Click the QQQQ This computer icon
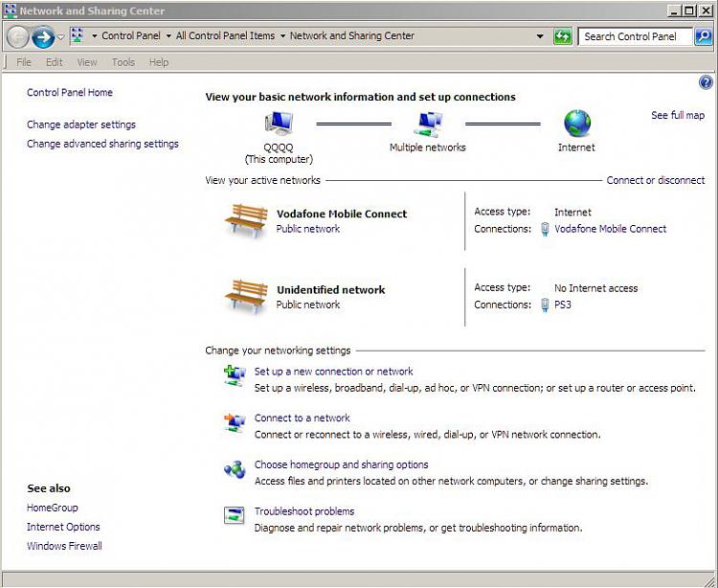 click(279, 124)
